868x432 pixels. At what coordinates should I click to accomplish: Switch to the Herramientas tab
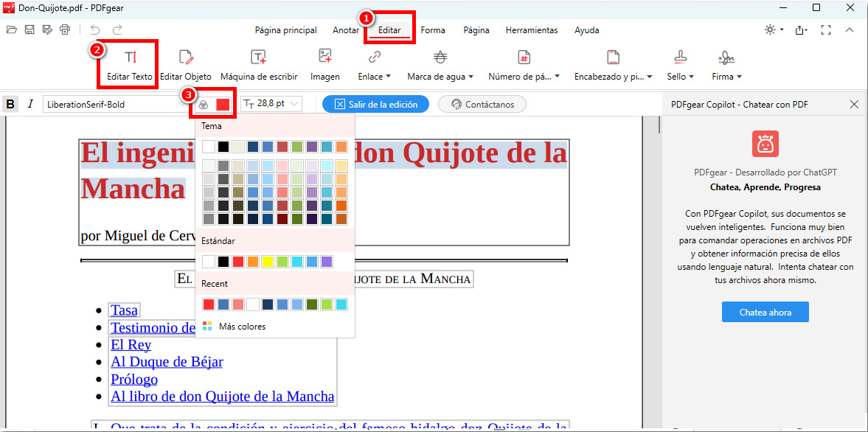click(x=531, y=30)
